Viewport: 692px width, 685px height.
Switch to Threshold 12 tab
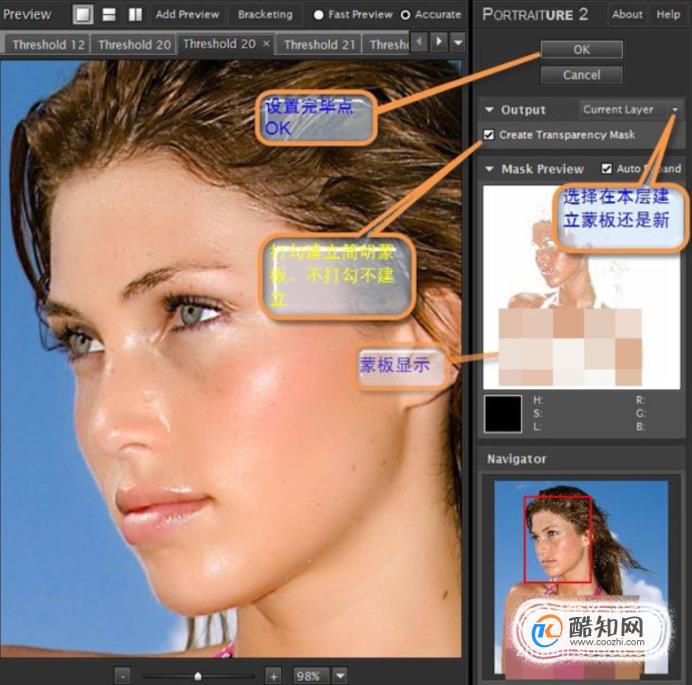coord(48,45)
